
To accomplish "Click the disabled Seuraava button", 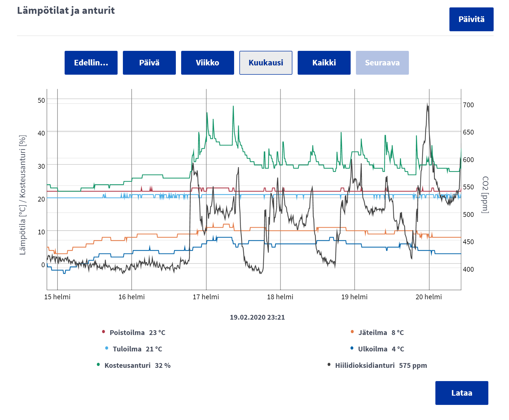I will 382,63.
